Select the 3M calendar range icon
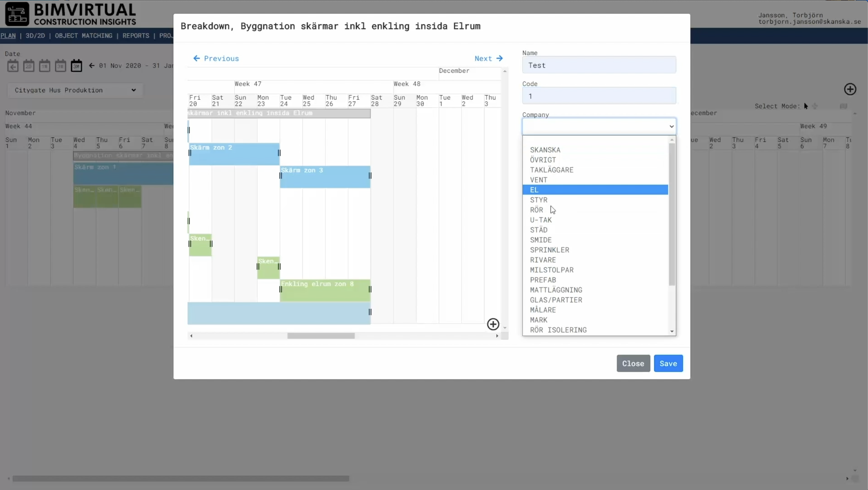This screenshot has height=490, width=868. [77, 66]
